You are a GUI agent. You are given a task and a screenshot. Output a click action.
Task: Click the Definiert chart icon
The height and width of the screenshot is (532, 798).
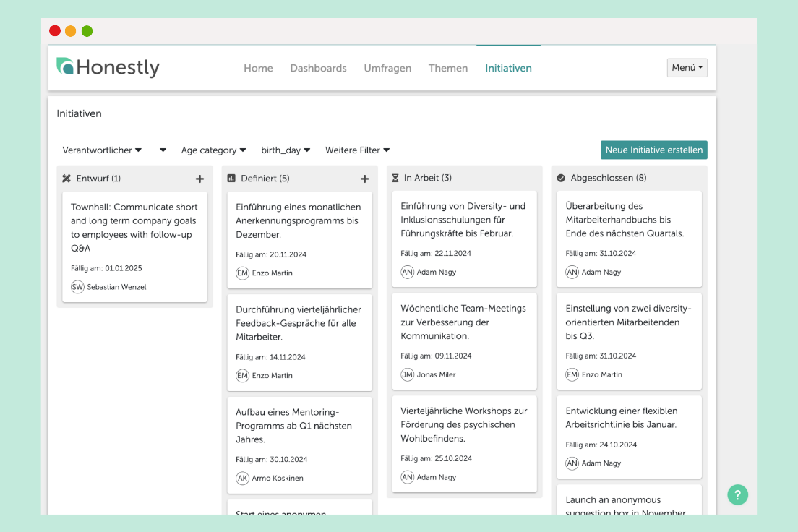[231, 179]
